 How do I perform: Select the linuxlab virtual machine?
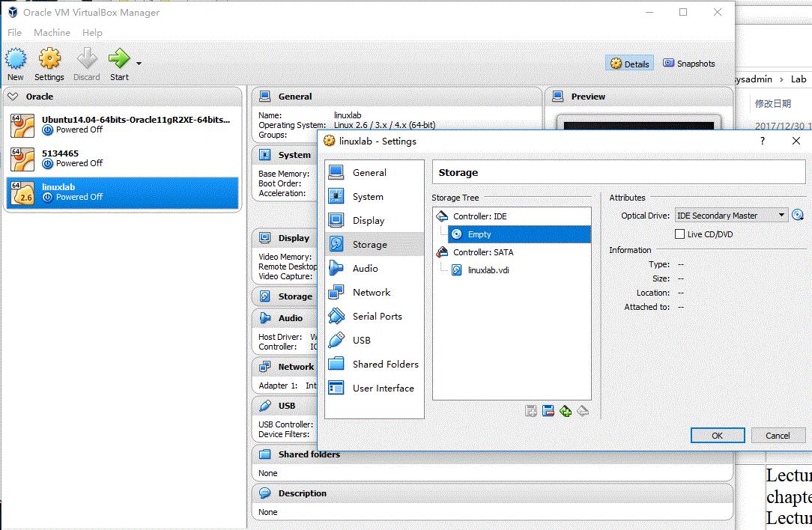pos(123,192)
